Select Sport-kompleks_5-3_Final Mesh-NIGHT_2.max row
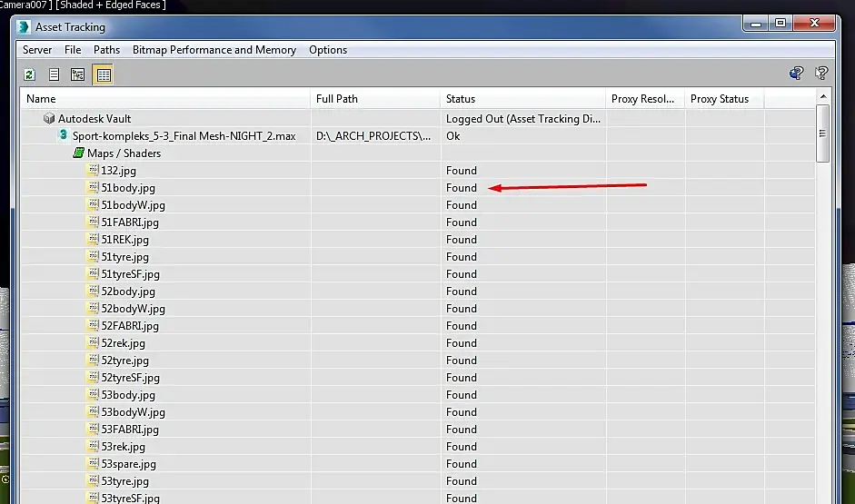 [x=418, y=135]
